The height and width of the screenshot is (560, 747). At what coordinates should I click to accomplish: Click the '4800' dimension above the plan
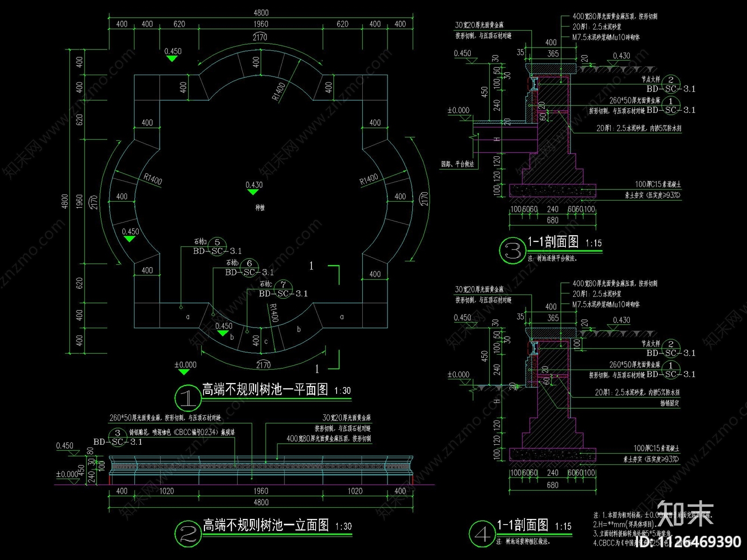[x=261, y=13]
